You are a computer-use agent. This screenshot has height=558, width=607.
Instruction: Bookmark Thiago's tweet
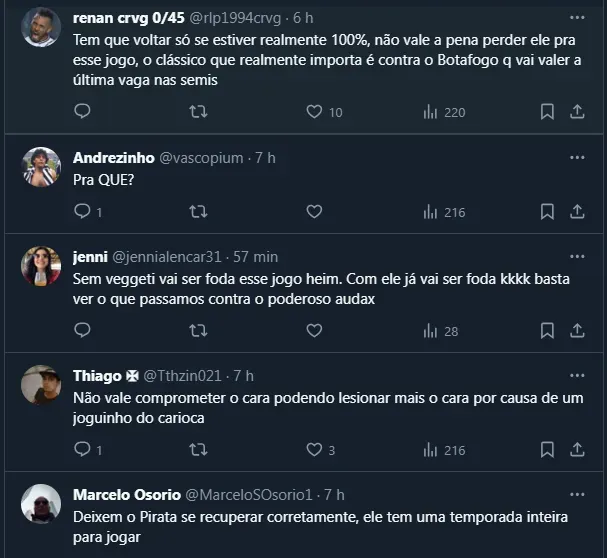pos(547,449)
